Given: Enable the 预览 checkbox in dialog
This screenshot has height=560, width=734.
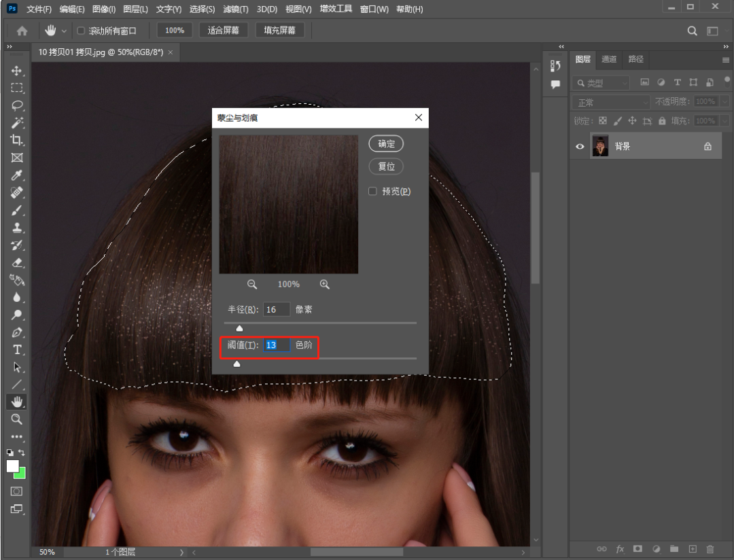Looking at the screenshot, I should [372, 192].
